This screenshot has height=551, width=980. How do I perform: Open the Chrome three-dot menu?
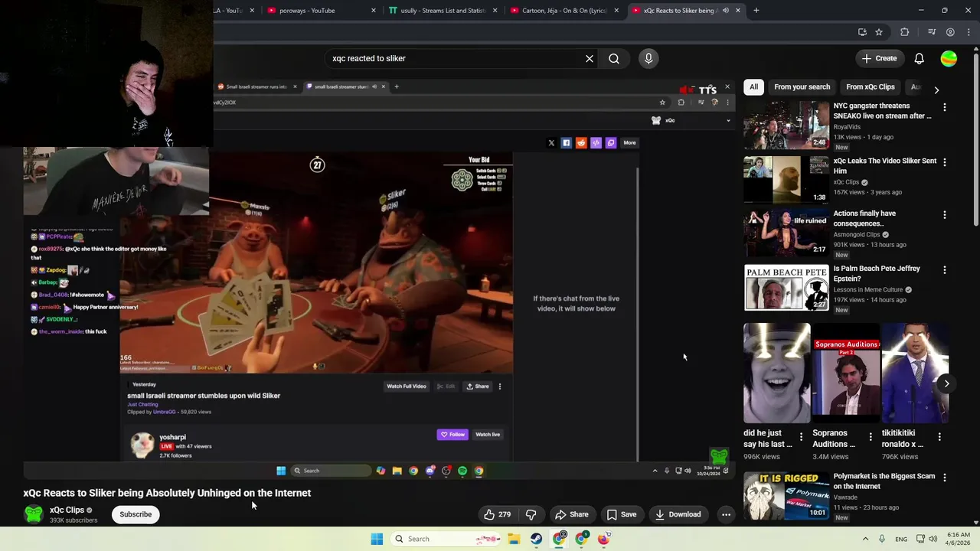pos(967,32)
